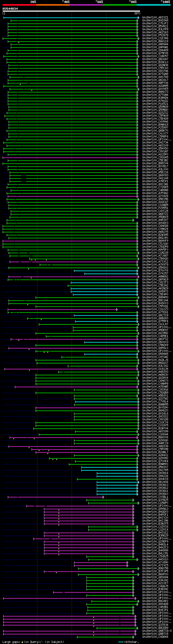Image resolution: width=173 pixels, height=644 pixels.
Task: Select the UniRef100_A8N682 label
Action: (155, 277)
